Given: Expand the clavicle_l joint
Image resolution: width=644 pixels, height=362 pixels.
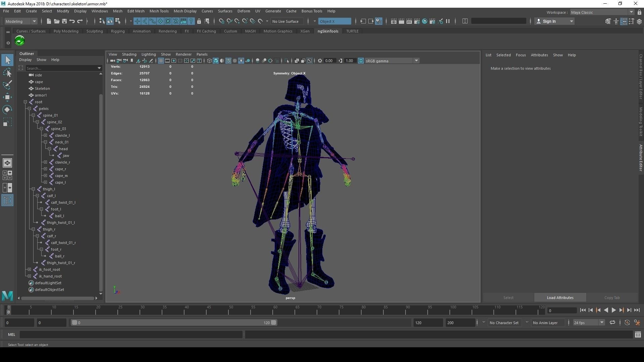Looking at the screenshot, I should pyautogui.click(x=45, y=135).
